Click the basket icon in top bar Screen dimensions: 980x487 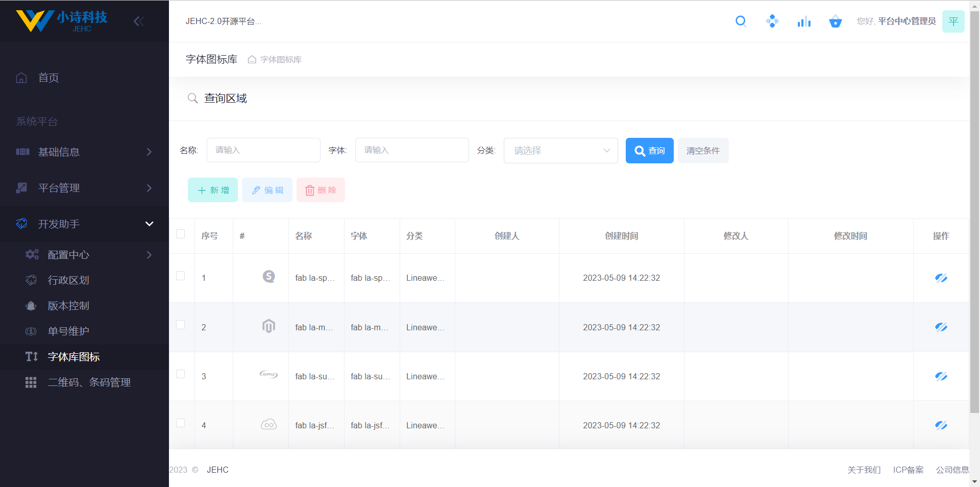pos(835,21)
